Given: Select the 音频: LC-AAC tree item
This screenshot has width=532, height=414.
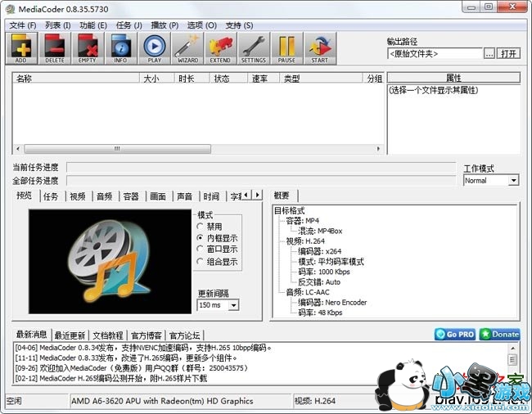Looking at the screenshot, I should (308, 292).
